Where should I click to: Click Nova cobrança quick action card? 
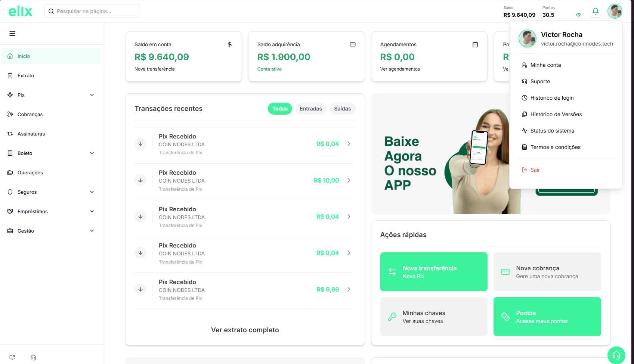coord(547,272)
